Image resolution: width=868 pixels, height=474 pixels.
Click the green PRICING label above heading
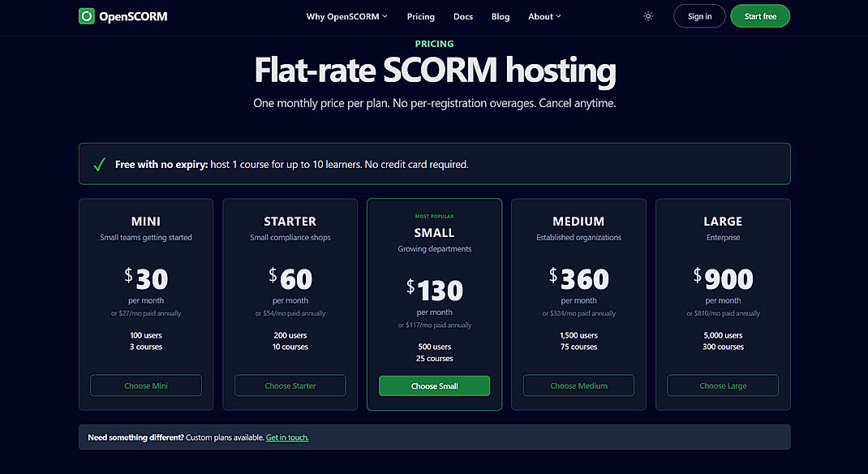click(x=435, y=44)
